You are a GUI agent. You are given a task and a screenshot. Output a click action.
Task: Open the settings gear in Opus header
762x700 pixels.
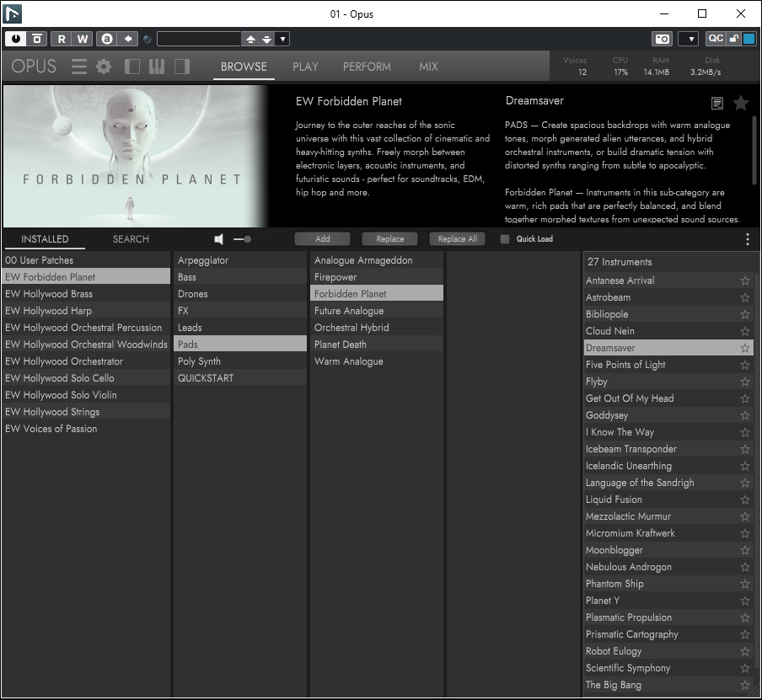pyautogui.click(x=104, y=67)
